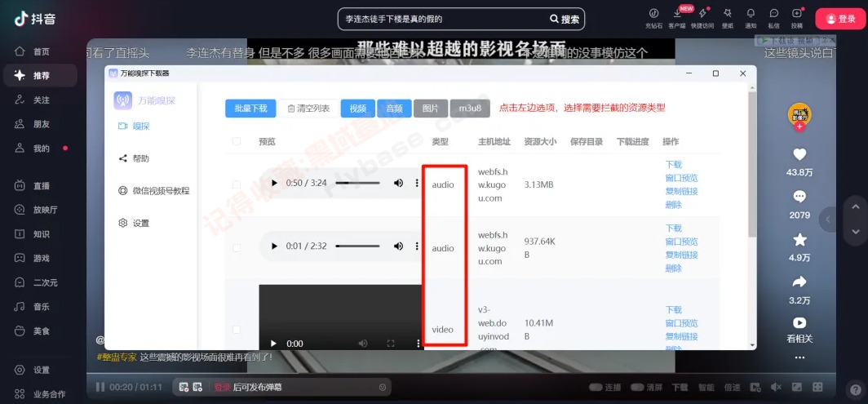This screenshot has width=868, height=404.
Task: Open the 智能 quality menu
Action: coord(706,387)
